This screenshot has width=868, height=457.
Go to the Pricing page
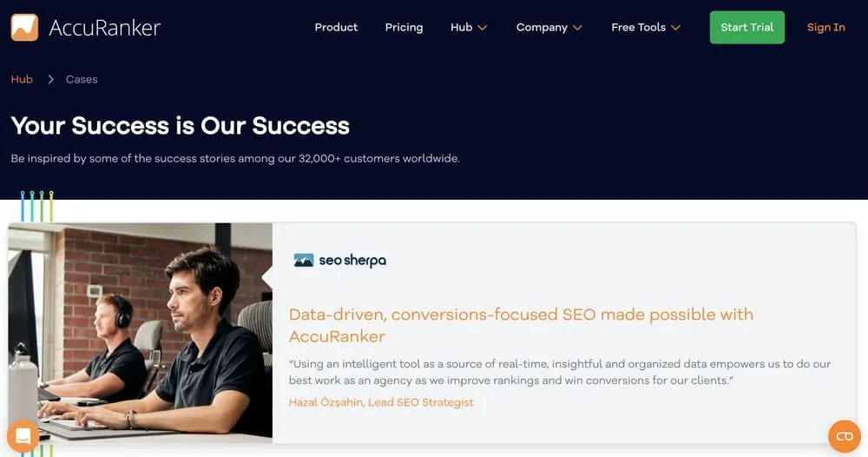click(x=404, y=27)
